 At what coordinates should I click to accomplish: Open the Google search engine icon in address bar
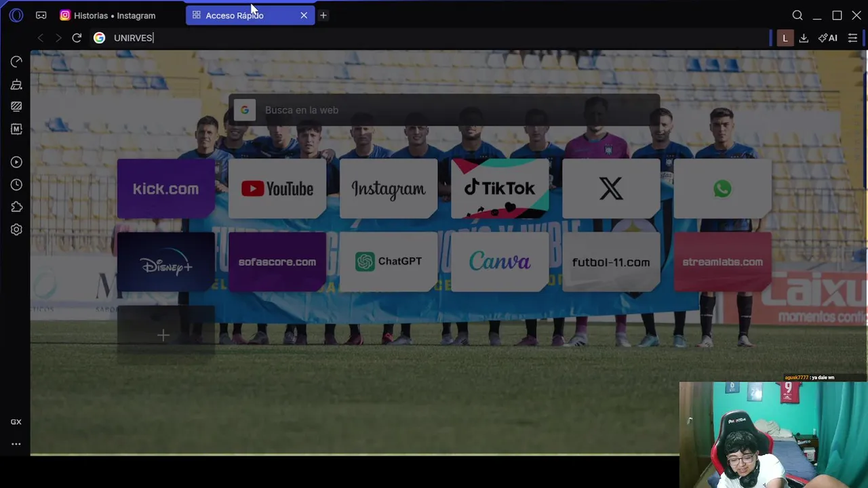pos(99,38)
